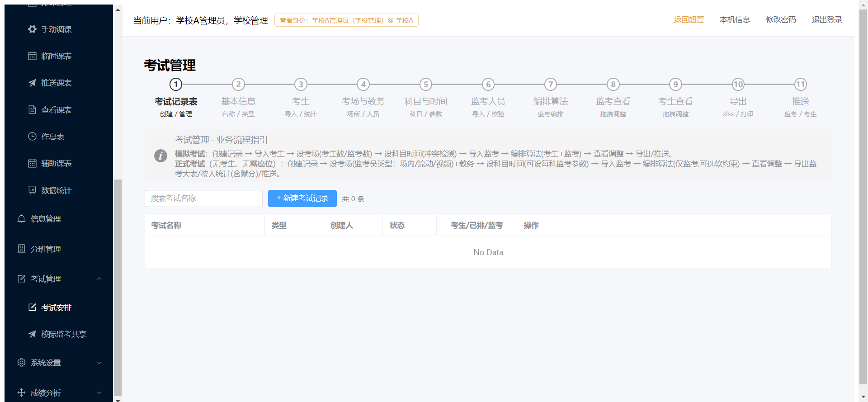Open the 手动调课 menu item
868x402 pixels.
[x=59, y=29]
